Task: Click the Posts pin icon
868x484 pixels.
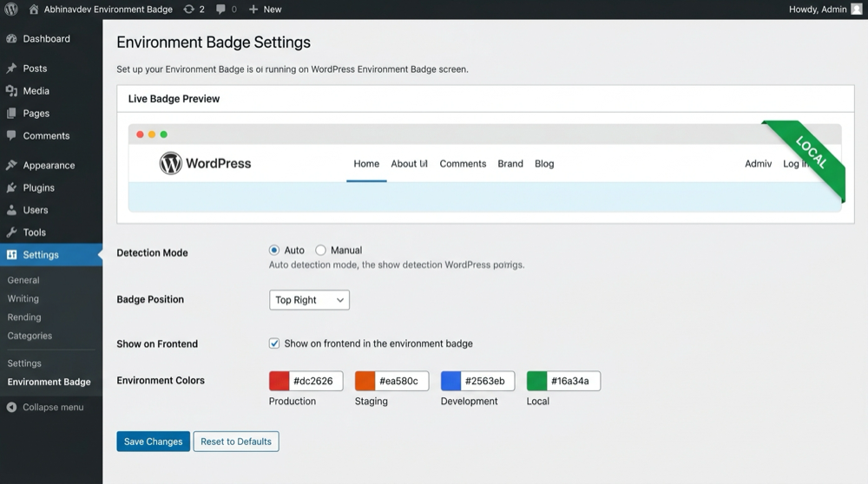Action: [11, 69]
